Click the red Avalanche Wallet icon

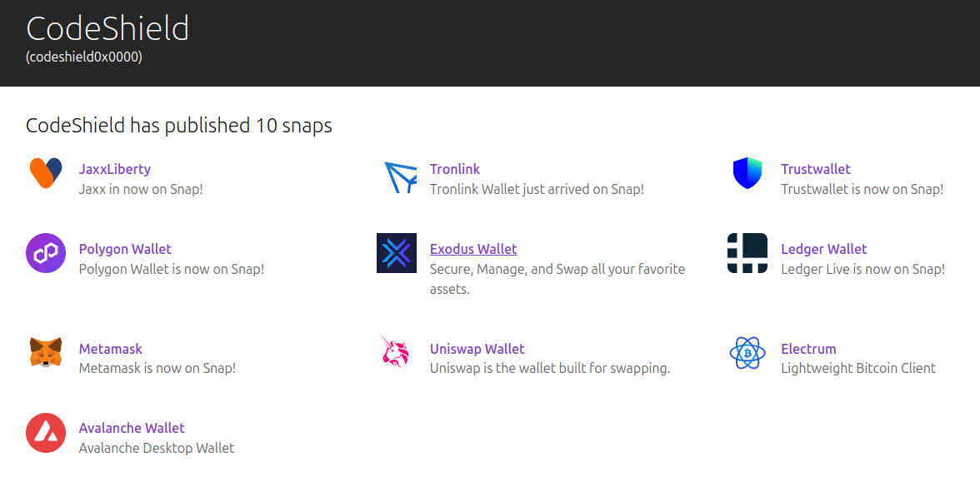coord(46,433)
